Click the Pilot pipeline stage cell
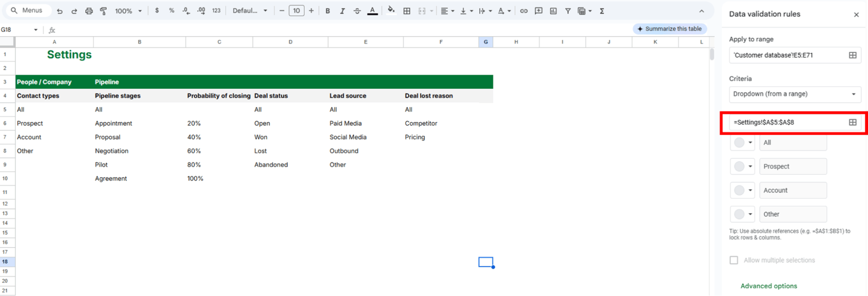 (139, 165)
